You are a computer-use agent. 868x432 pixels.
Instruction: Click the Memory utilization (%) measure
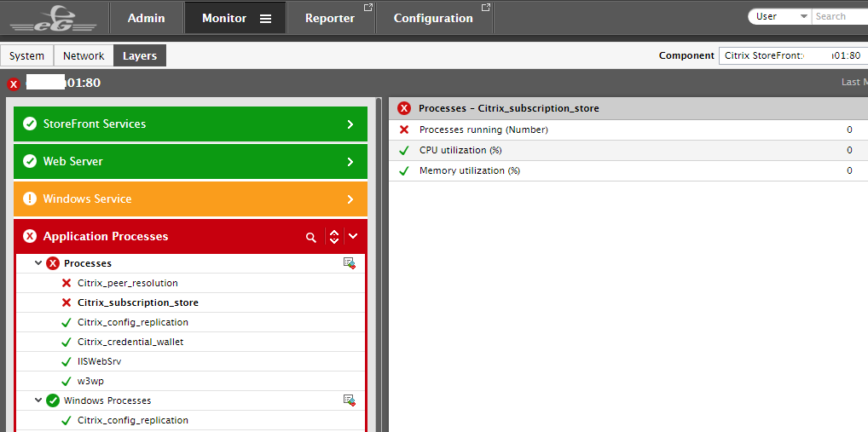tap(470, 171)
